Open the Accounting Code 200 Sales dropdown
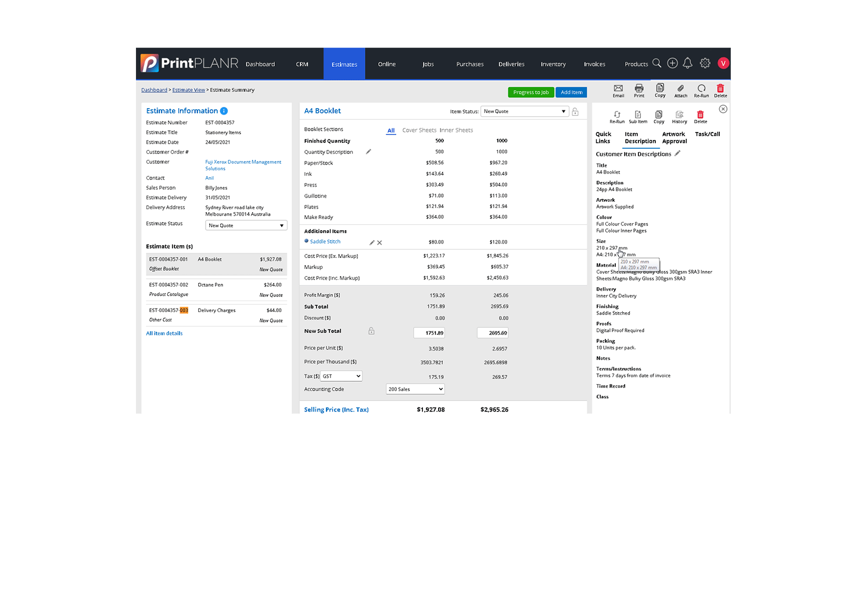This screenshot has height=594, width=868. [x=415, y=389]
